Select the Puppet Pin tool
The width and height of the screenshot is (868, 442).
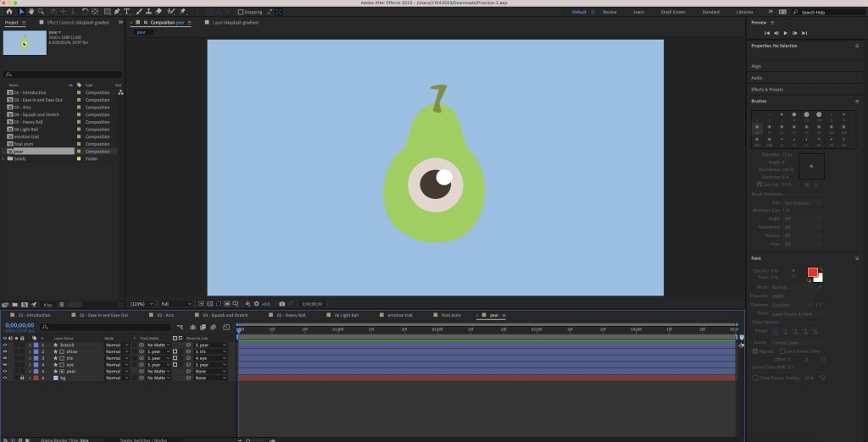183,12
